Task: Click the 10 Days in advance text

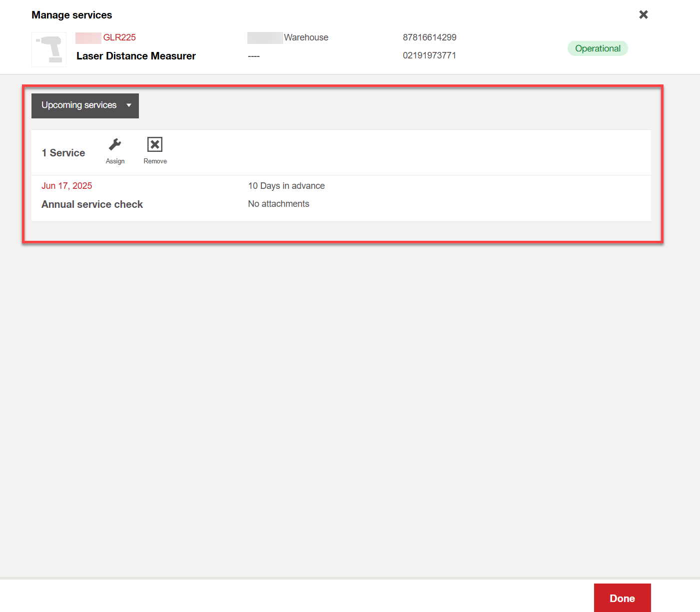Action: [286, 186]
